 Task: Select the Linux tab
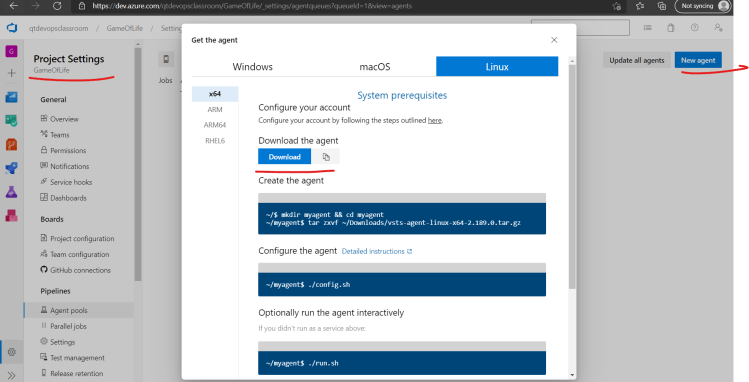click(497, 66)
